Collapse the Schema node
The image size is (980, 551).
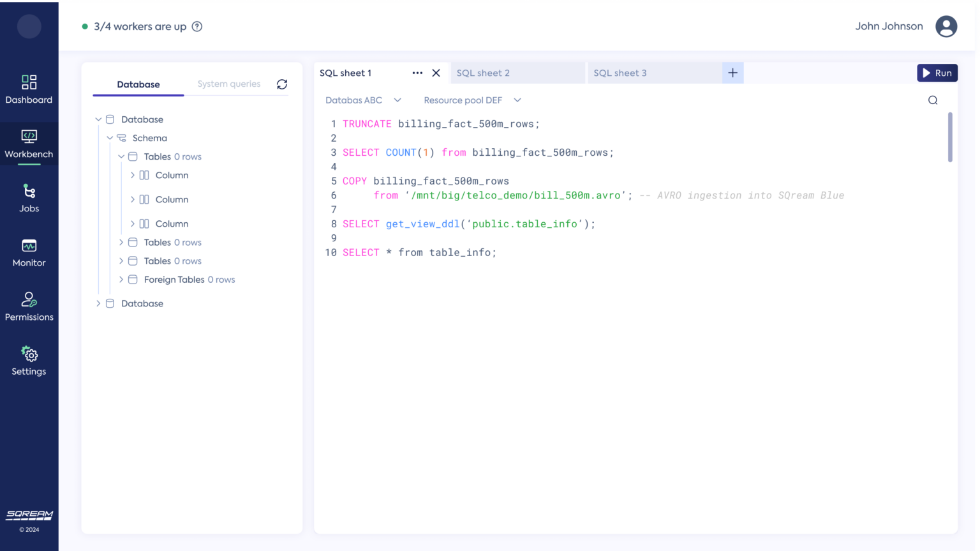[110, 138]
